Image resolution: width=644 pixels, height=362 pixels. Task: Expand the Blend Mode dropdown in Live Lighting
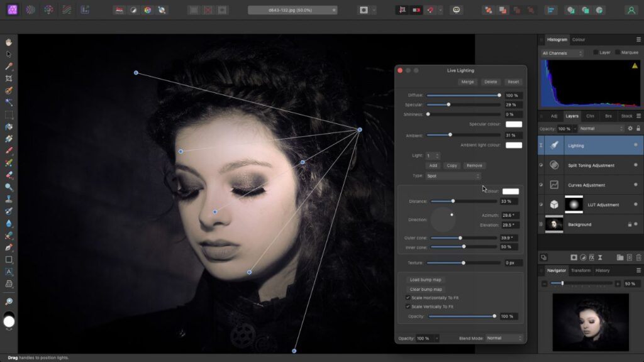504,338
